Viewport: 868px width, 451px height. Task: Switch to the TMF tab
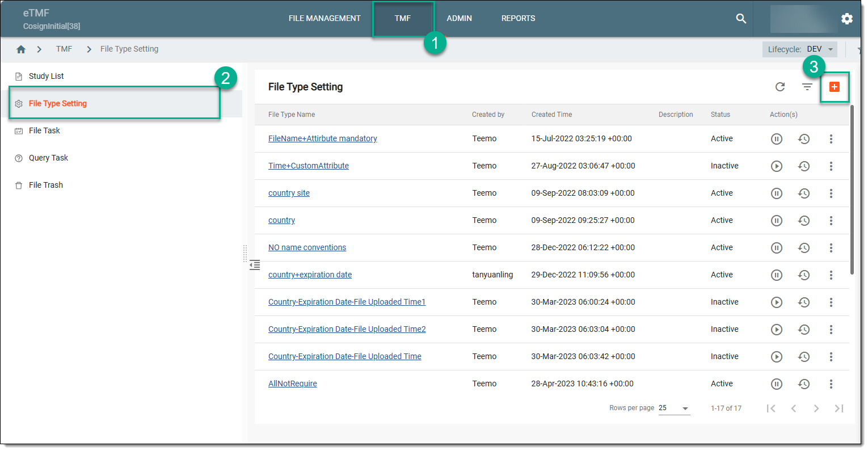[403, 19]
